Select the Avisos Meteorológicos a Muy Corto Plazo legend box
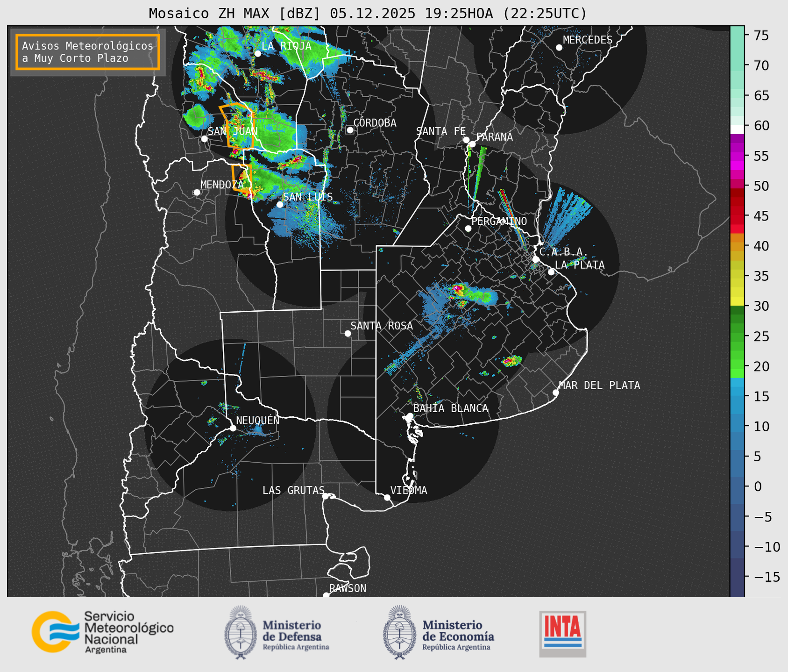The height and width of the screenshot is (672, 788). (x=88, y=52)
